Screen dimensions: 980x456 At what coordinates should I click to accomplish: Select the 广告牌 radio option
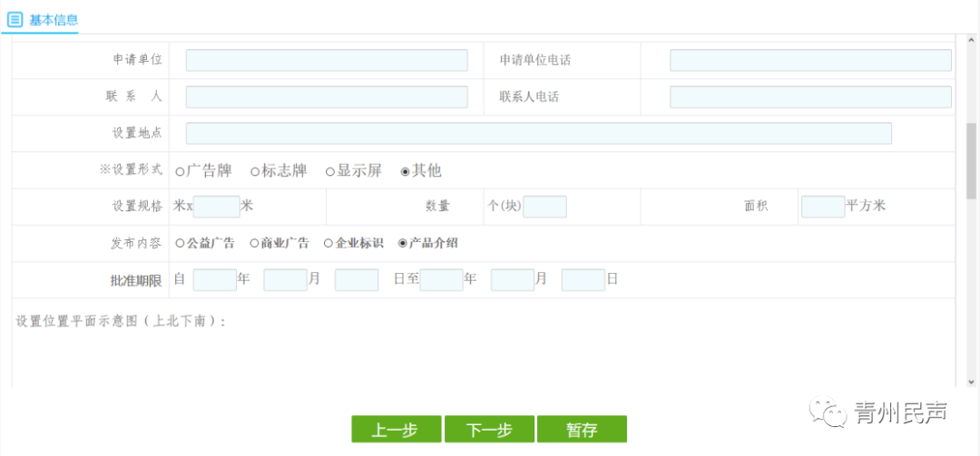coord(180,171)
